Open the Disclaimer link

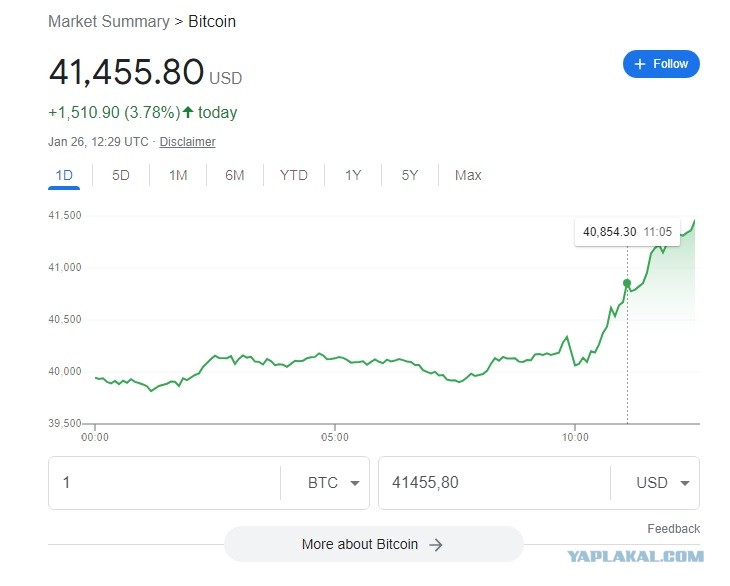pos(188,141)
